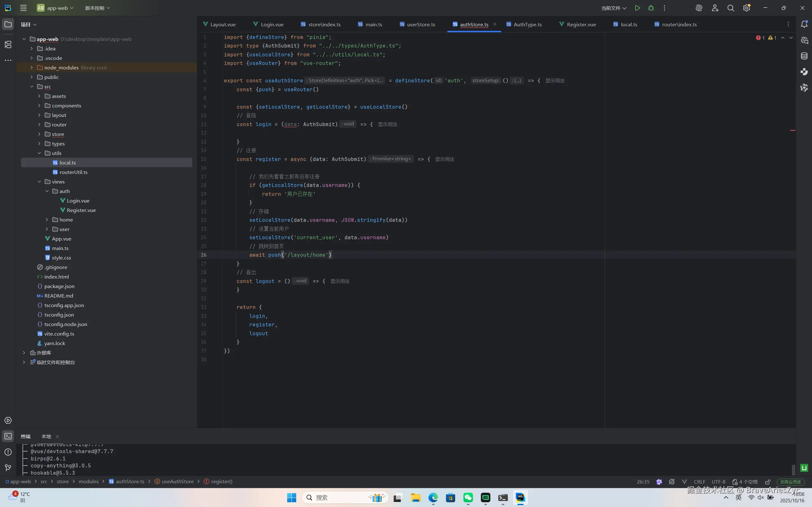
Task: Open the Structure tool window icon
Action: click(8, 44)
